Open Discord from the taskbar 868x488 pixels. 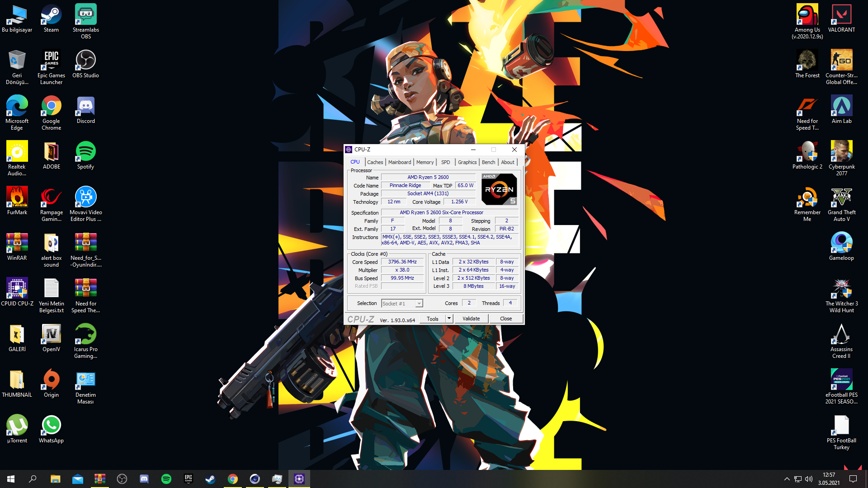click(x=144, y=479)
